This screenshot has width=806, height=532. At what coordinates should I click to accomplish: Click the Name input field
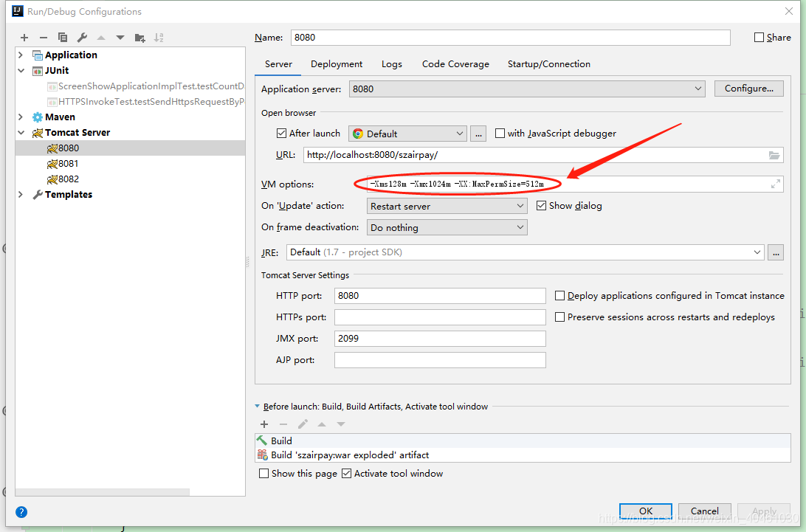[511, 38]
